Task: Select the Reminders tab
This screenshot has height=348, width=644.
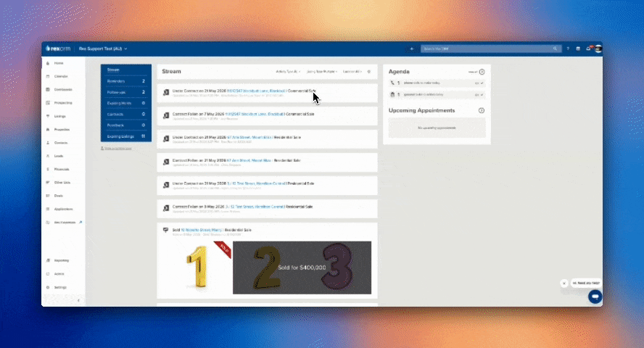Action: [x=126, y=81]
